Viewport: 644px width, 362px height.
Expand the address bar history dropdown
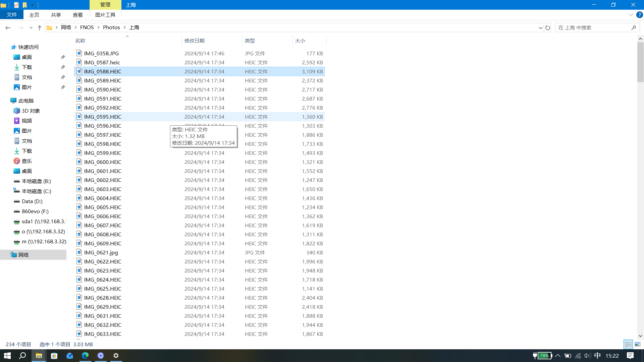[x=540, y=28]
